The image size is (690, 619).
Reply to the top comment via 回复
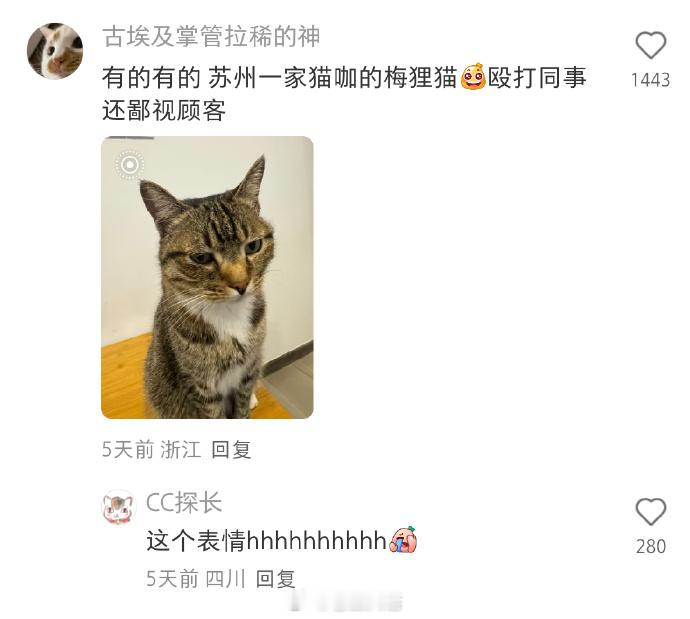pyautogui.click(x=231, y=450)
